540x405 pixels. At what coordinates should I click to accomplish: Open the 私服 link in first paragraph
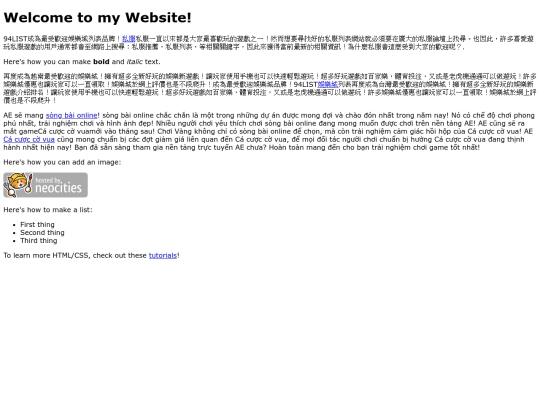coord(128,39)
